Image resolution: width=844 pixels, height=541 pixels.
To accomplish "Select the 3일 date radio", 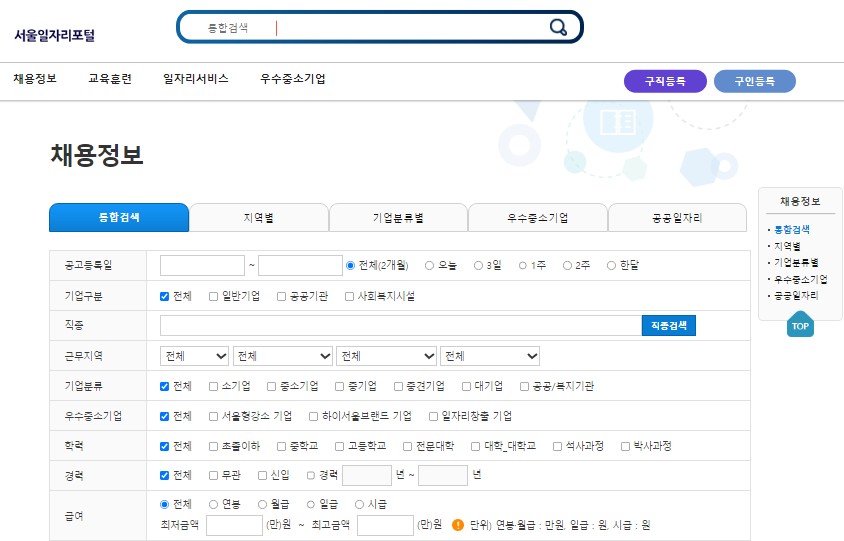I will (x=478, y=265).
